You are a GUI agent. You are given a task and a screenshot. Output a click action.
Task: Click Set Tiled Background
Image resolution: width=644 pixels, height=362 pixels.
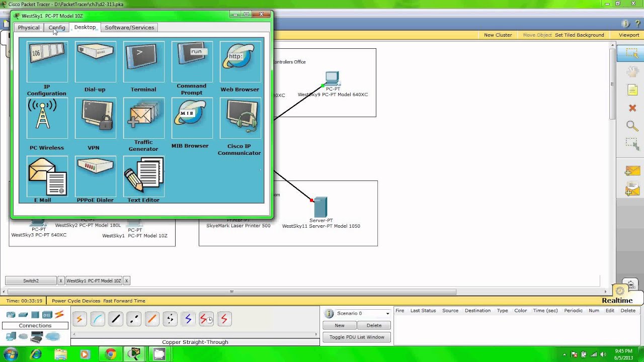579,35
